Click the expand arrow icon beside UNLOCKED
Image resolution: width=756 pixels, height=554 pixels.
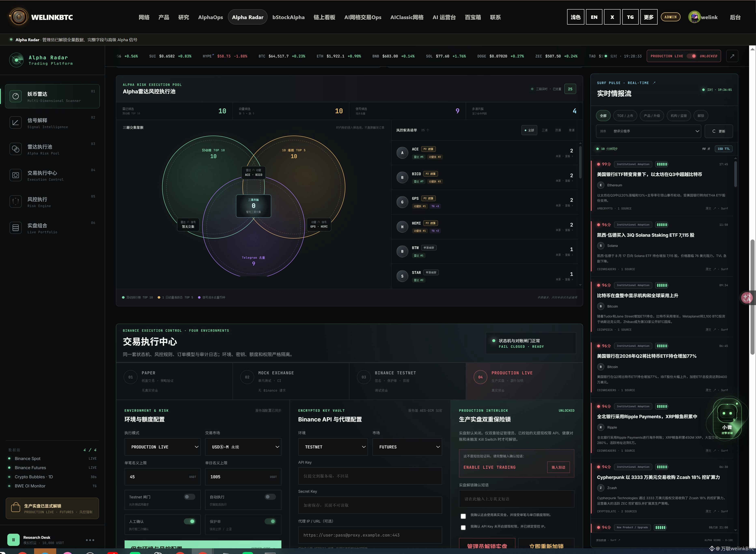point(732,56)
